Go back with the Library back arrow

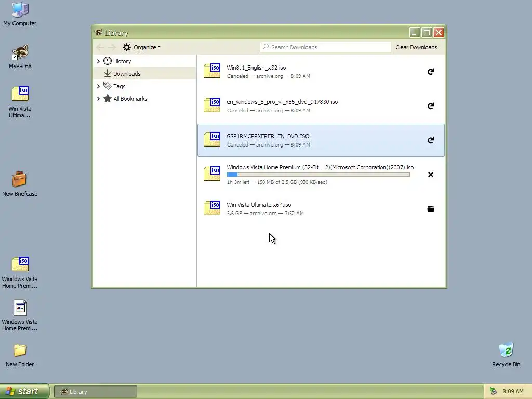[100, 47]
